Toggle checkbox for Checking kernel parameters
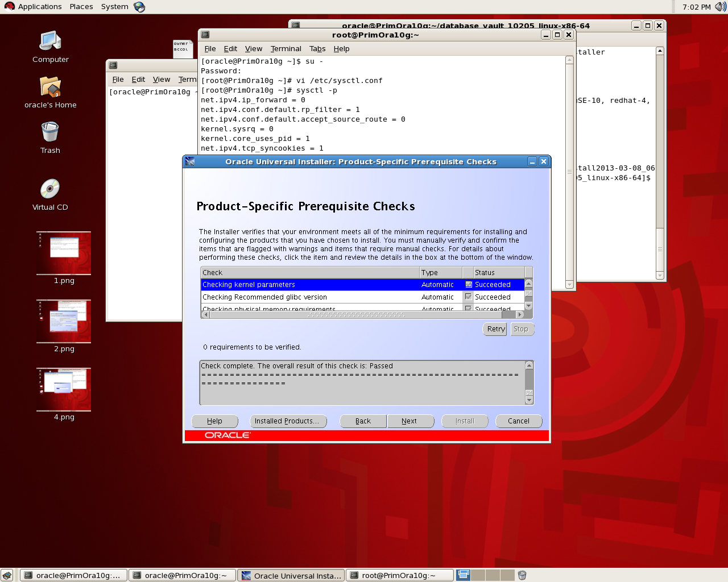 click(469, 284)
